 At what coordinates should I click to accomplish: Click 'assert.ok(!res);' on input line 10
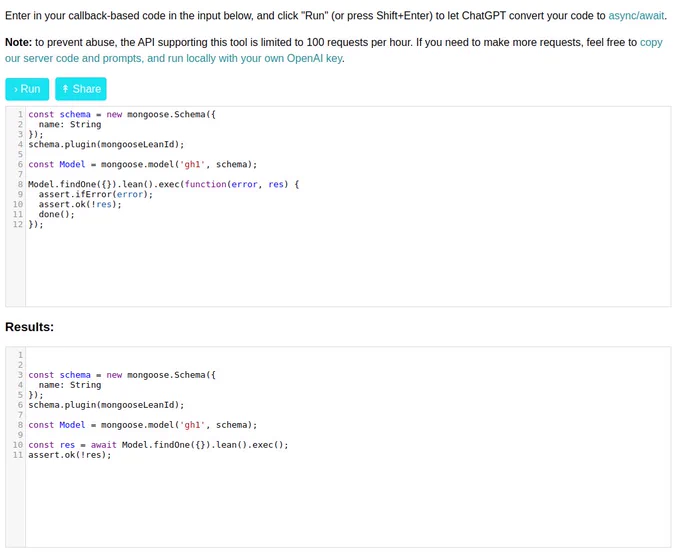point(80,204)
